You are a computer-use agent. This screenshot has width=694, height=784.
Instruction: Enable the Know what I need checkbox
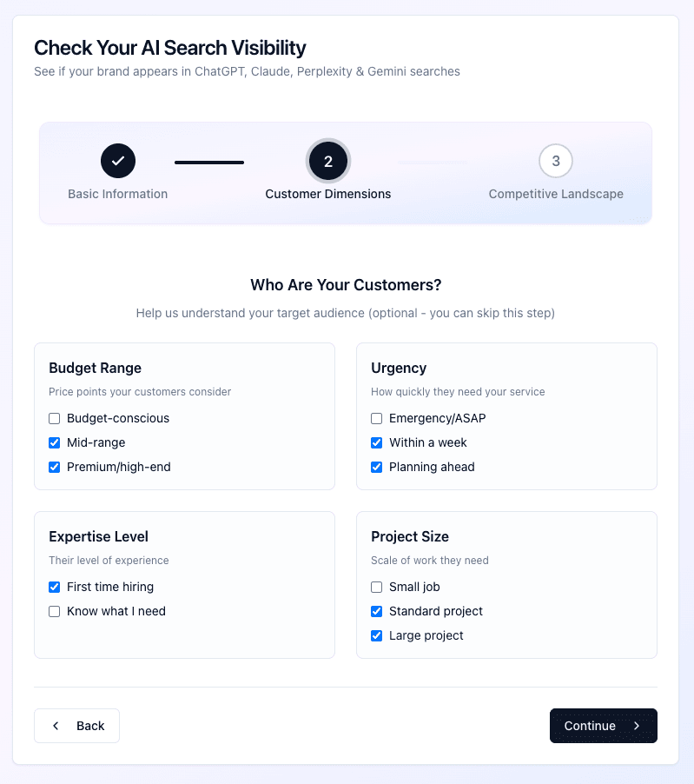[x=54, y=611]
